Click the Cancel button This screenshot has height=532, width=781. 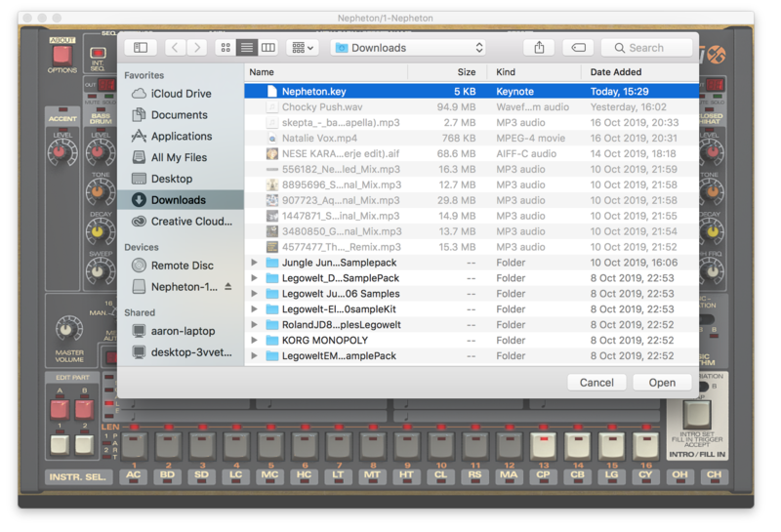tap(596, 383)
